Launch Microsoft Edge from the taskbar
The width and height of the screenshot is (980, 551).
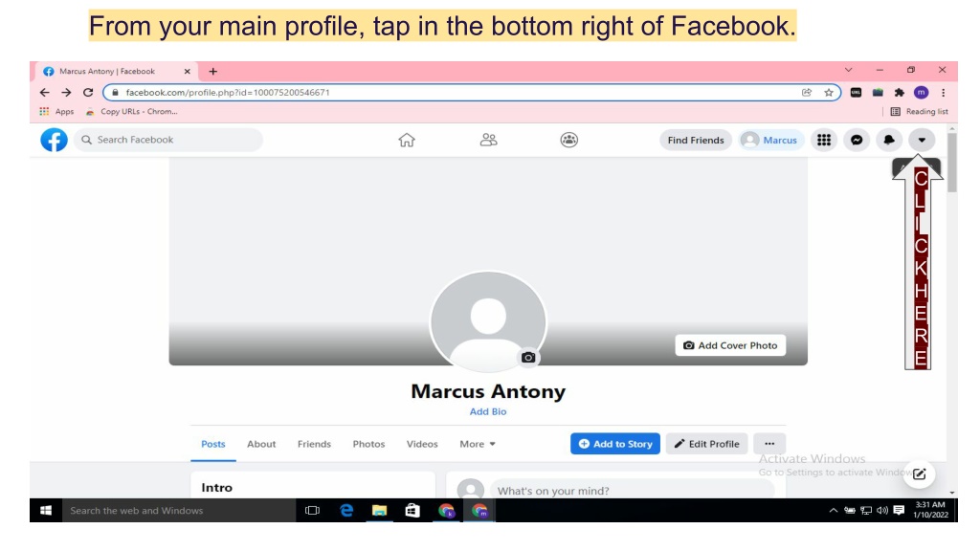tap(346, 511)
